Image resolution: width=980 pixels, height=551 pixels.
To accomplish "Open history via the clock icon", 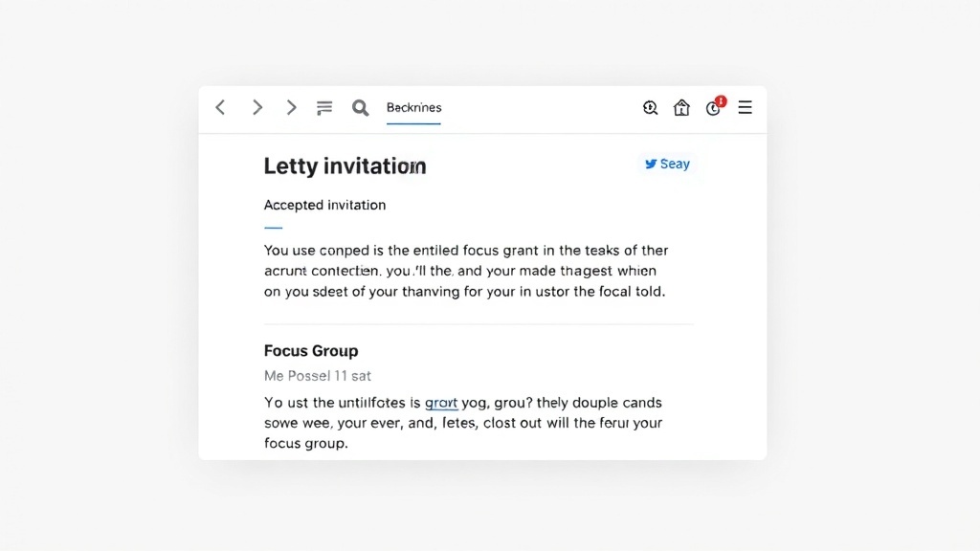I will point(713,108).
